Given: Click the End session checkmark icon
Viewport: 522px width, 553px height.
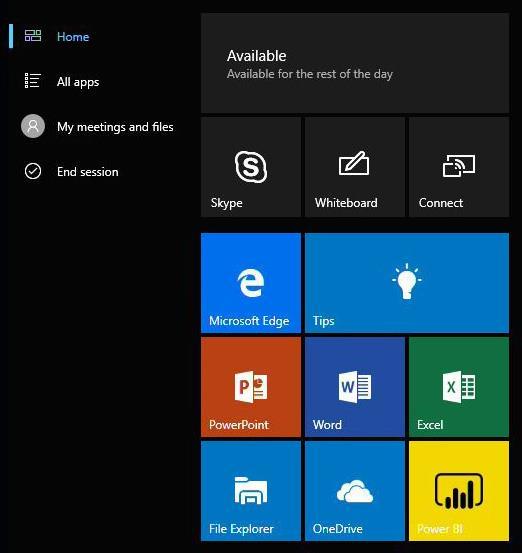Looking at the screenshot, I should pyautogui.click(x=33, y=171).
